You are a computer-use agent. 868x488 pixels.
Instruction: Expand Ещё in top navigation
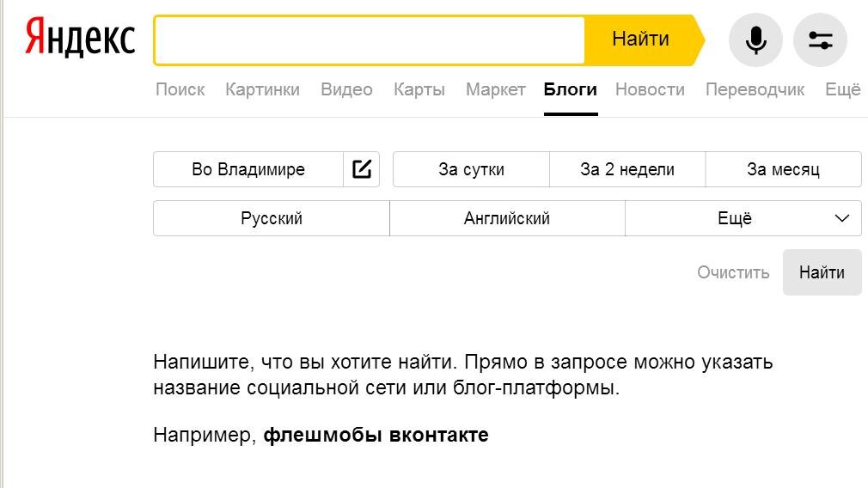[x=842, y=89]
